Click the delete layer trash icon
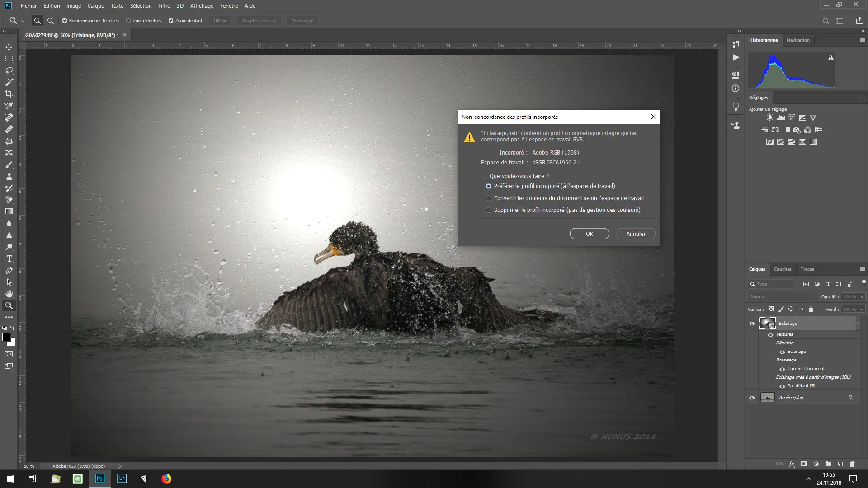Image resolution: width=868 pixels, height=488 pixels. [x=852, y=464]
